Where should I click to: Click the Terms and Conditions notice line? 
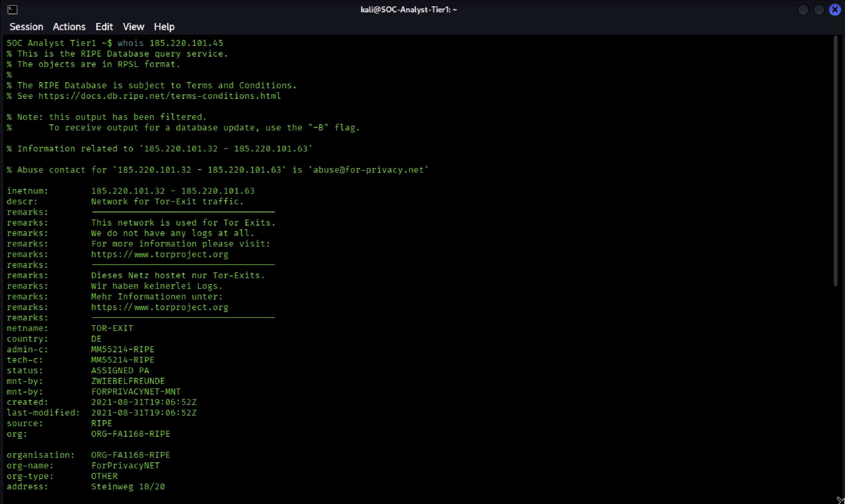point(152,85)
